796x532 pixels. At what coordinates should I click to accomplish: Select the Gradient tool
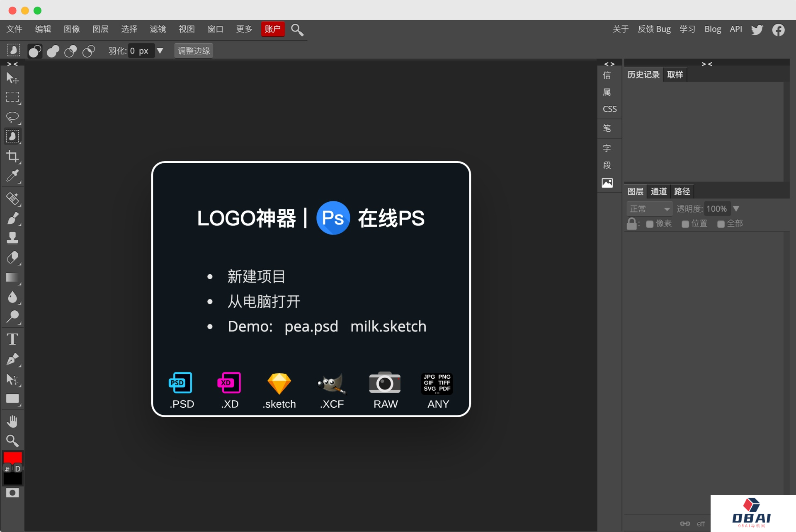[x=12, y=278]
